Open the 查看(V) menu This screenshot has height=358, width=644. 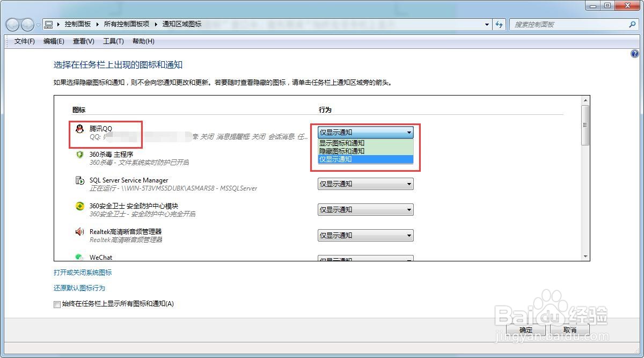point(83,41)
